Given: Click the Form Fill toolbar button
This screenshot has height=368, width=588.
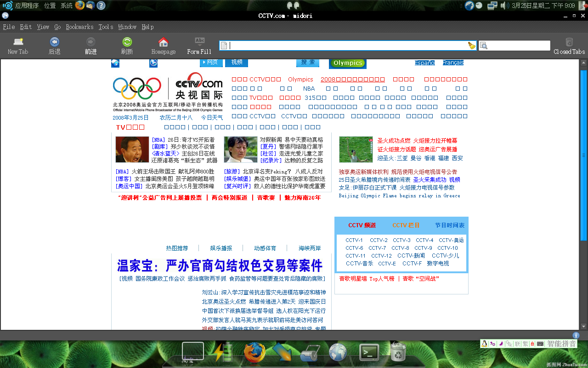Looking at the screenshot, I should pyautogui.click(x=199, y=46).
